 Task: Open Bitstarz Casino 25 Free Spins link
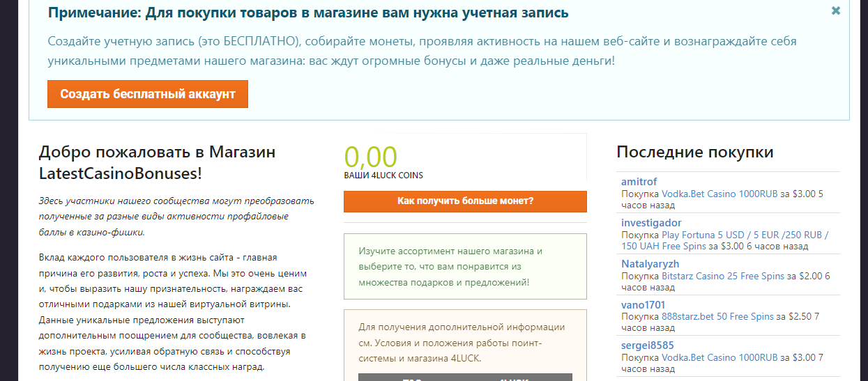[x=723, y=276]
